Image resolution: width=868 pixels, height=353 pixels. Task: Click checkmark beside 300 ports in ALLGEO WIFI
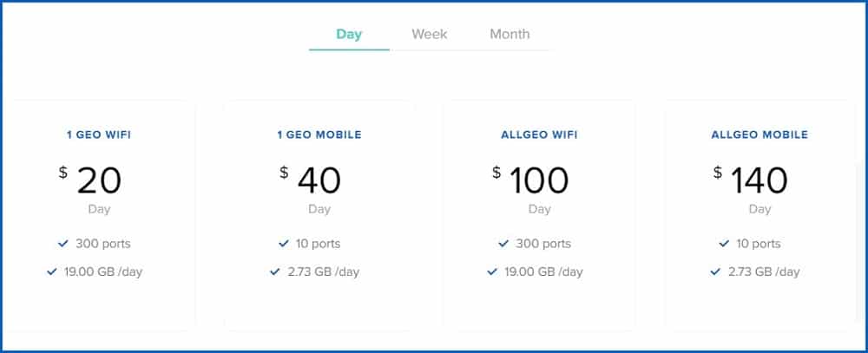(x=503, y=244)
